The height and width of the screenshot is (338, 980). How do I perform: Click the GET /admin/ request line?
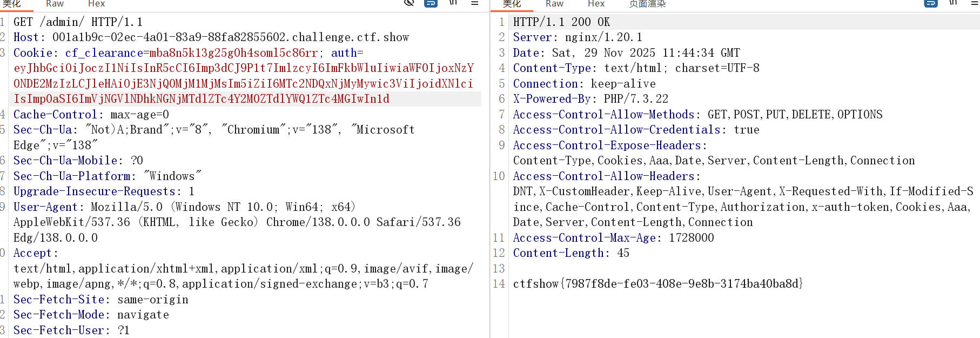[x=78, y=22]
